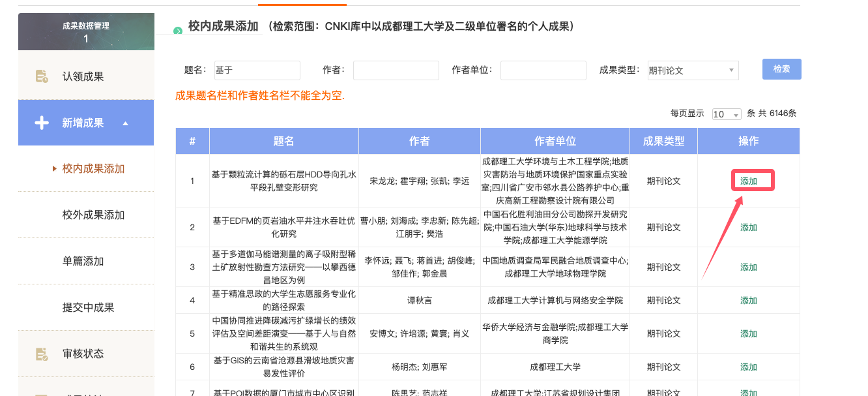868x396 pixels.
Task: Click unit cell 华侨大学经济与金融学院;成都理工大学商学院
Action: coord(555,334)
